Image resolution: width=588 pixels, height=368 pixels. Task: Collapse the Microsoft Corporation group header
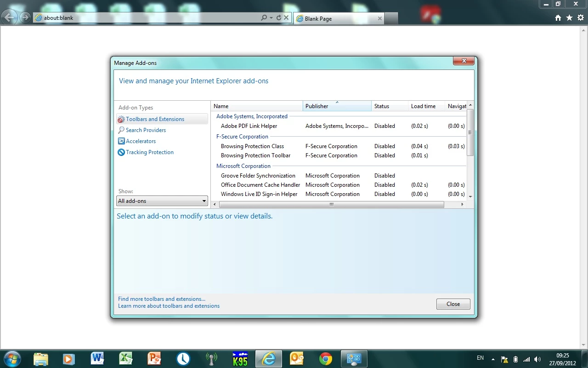[243, 166]
